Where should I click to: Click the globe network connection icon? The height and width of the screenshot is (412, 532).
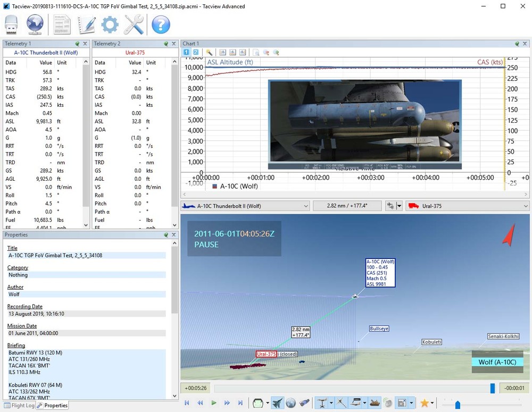pos(35,24)
